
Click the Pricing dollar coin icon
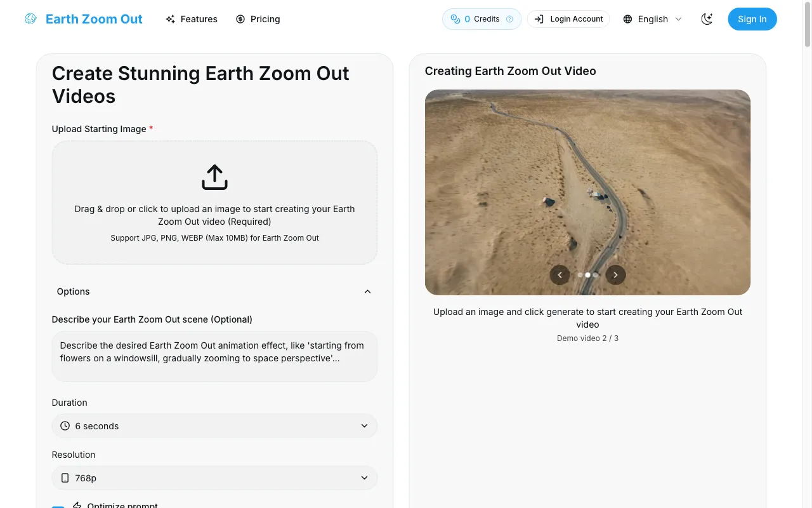pos(240,19)
